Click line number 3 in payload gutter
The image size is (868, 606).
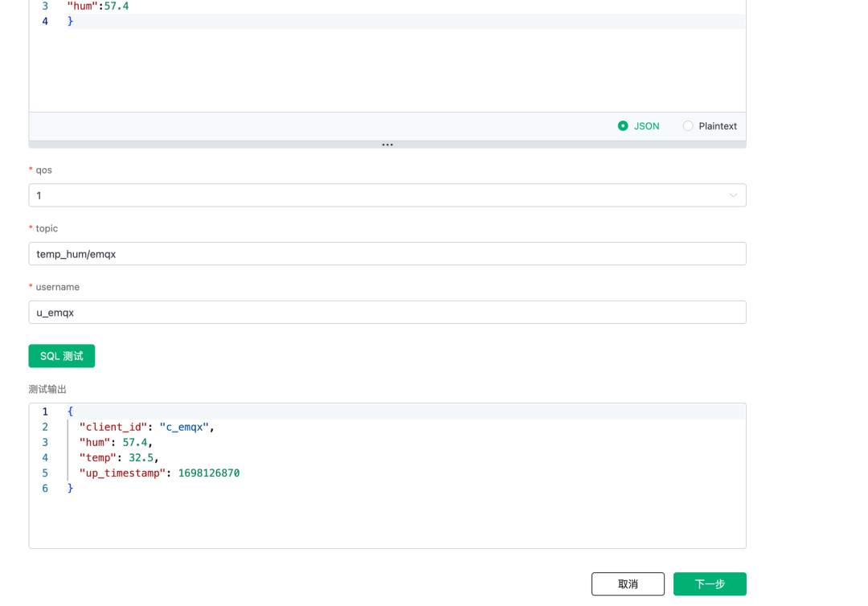(45, 6)
